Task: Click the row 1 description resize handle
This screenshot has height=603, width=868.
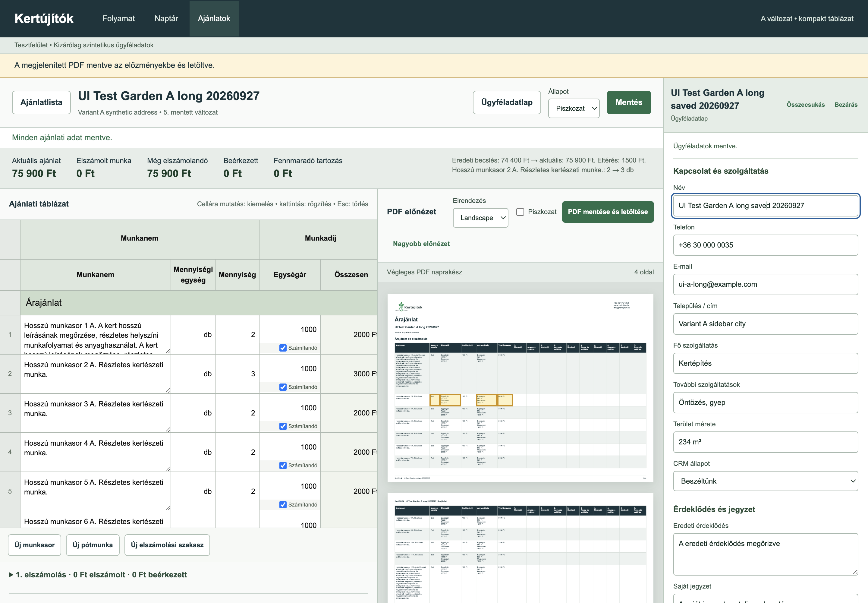Action: pos(168,351)
